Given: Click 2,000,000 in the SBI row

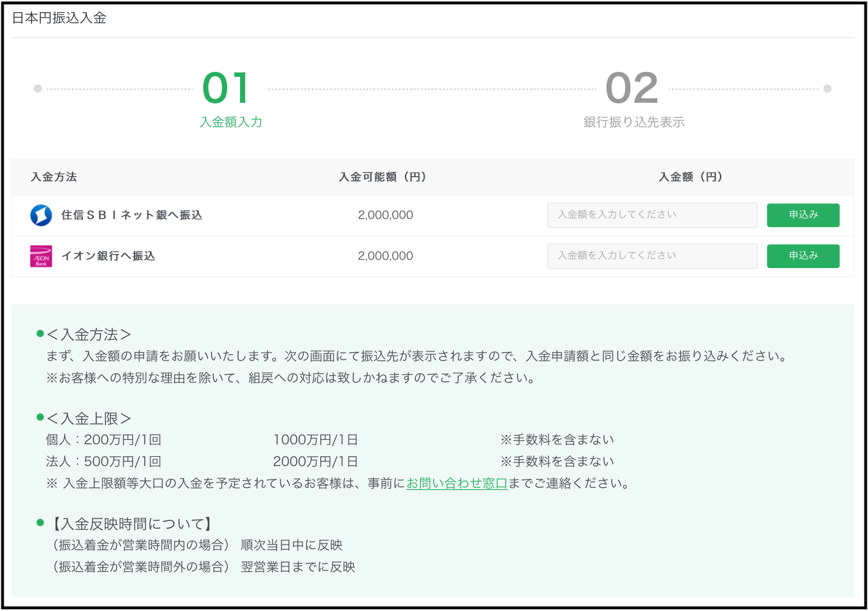Looking at the screenshot, I should (x=386, y=215).
